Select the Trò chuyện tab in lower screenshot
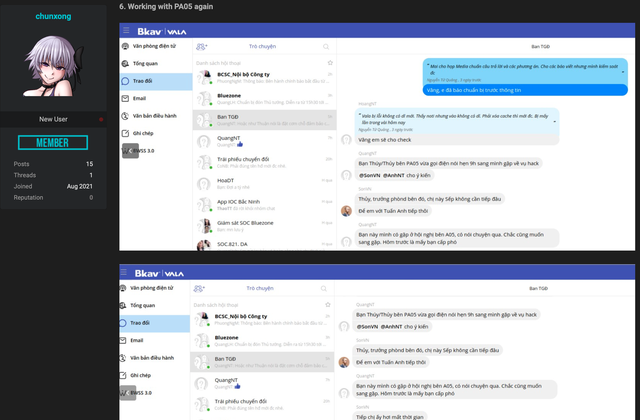 (260, 289)
